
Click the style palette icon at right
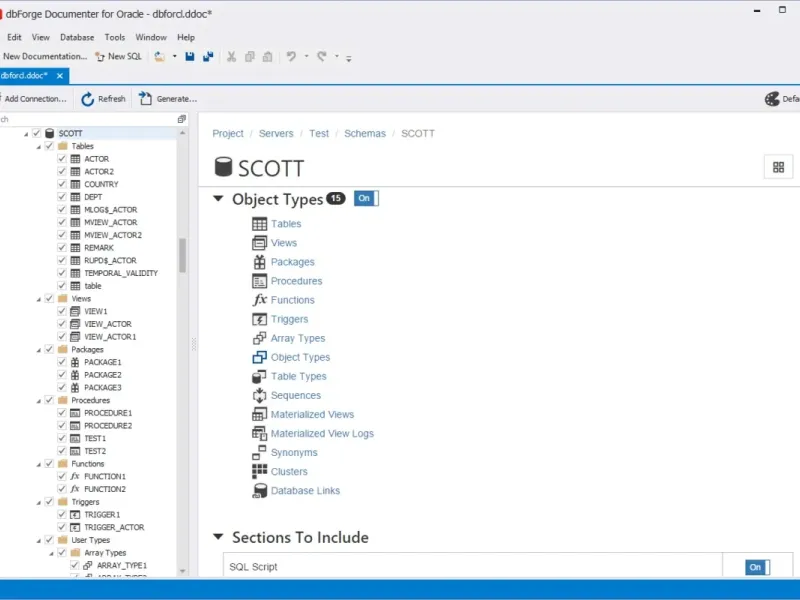tap(771, 99)
